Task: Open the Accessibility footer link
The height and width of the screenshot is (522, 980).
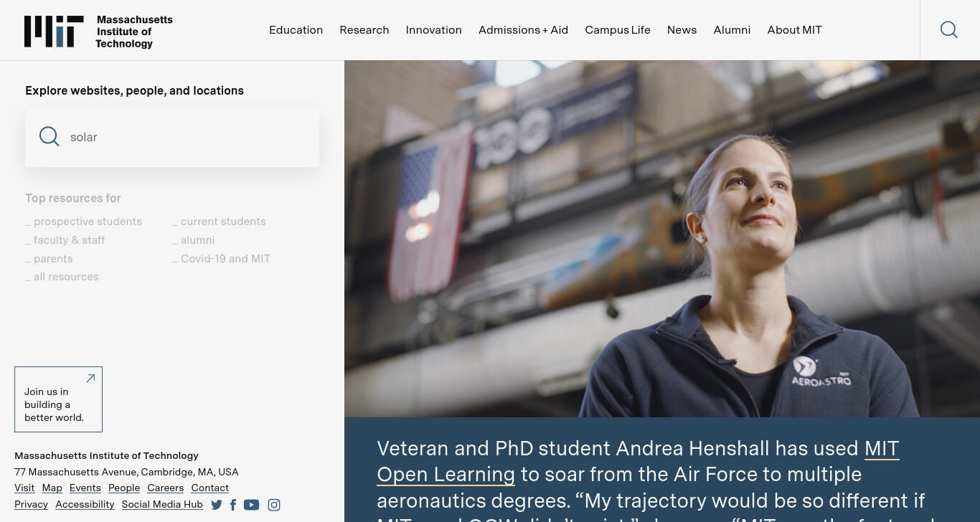Action: pos(85,504)
